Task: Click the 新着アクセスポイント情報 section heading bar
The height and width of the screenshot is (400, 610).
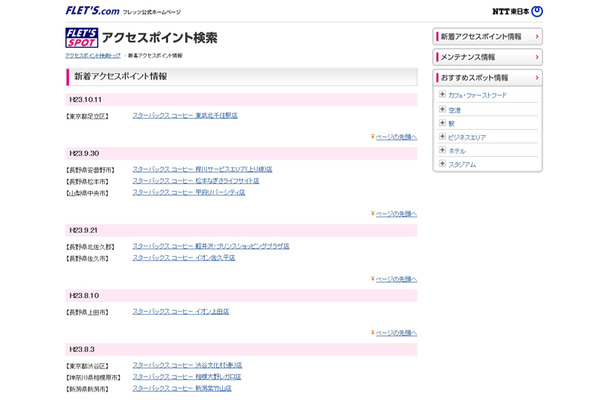Action: tap(241, 77)
